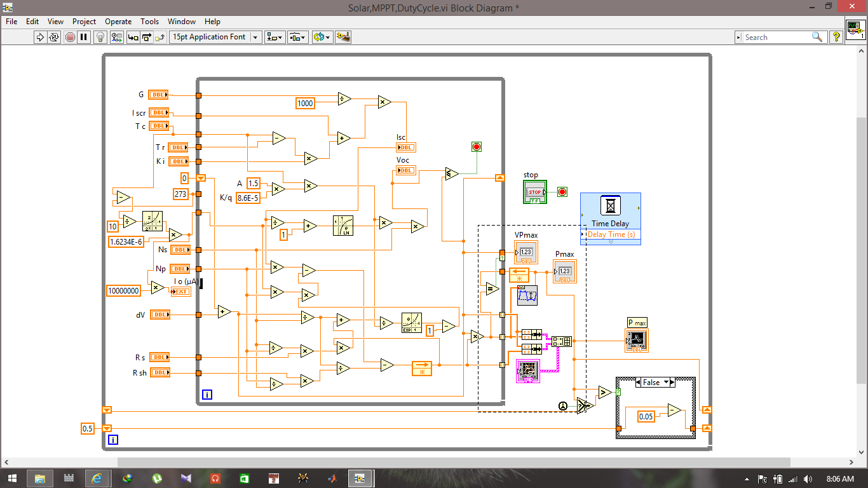Expand the Time Delay VI bottom chevrons
Viewport: 868px width, 488px height.
coord(611,241)
